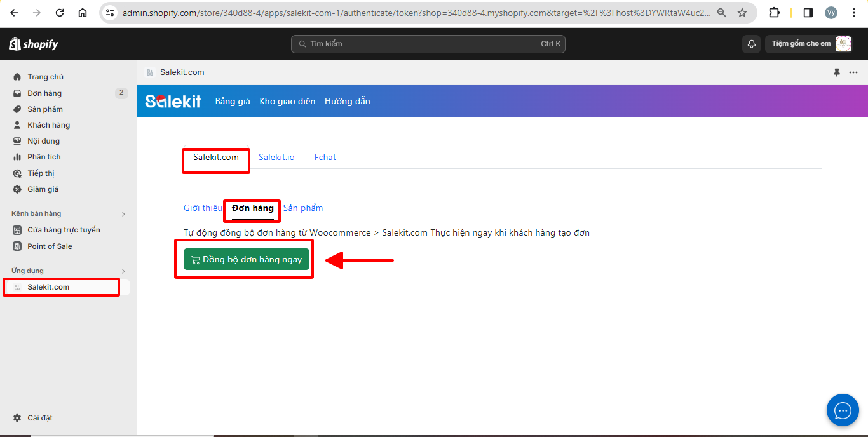Open browser extensions puzzle icon
This screenshot has width=868, height=437.
coord(774,13)
